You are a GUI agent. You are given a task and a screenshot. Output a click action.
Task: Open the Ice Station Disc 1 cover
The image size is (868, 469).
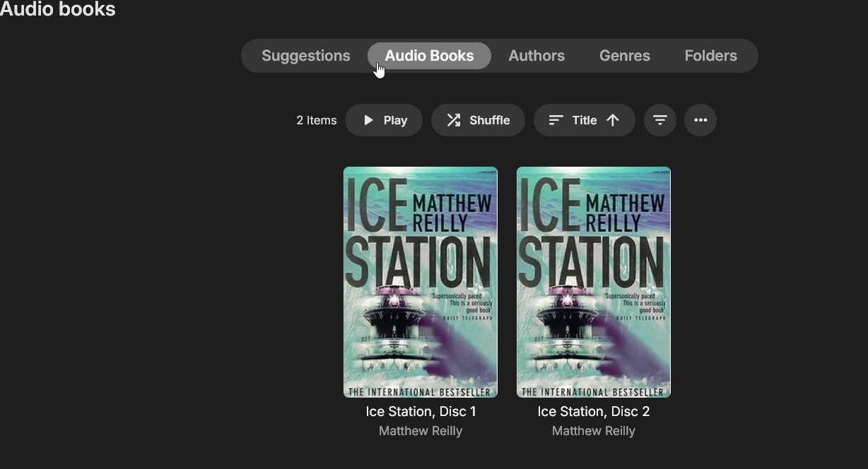tap(421, 282)
